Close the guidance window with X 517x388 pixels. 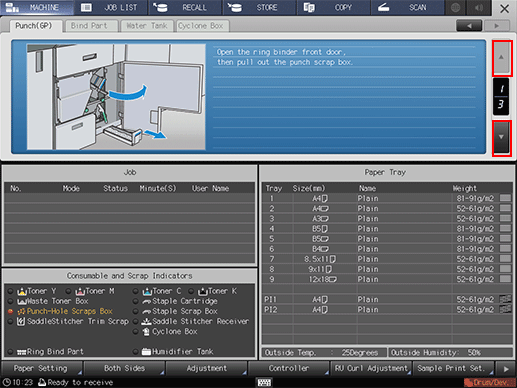(x=504, y=8)
